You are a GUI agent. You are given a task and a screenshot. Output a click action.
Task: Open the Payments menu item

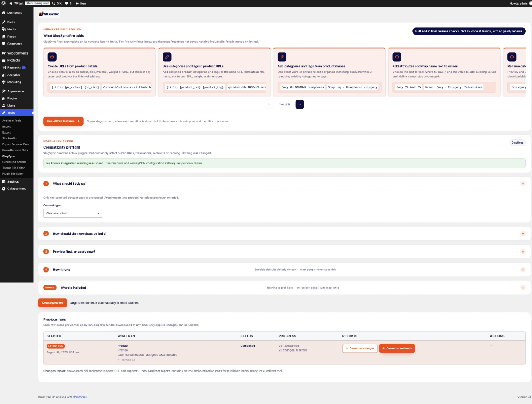[x=17, y=67]
